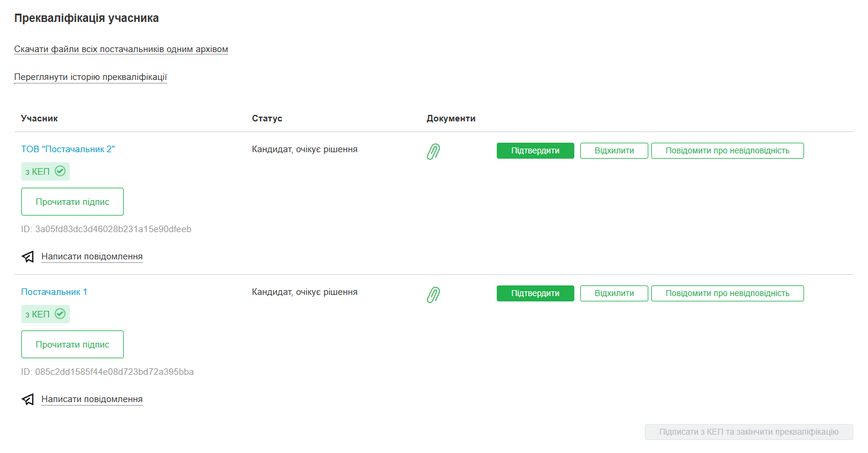868x453 pixels.
Task: Click the КЕП checkmark badge for ТОВ "Постачальник 2"
Action: pyautogui.click(x=46, y=171)
